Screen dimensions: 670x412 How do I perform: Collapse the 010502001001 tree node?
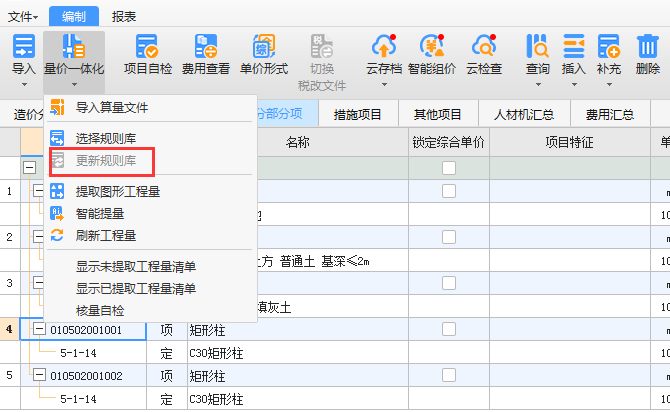pos(38,329)
